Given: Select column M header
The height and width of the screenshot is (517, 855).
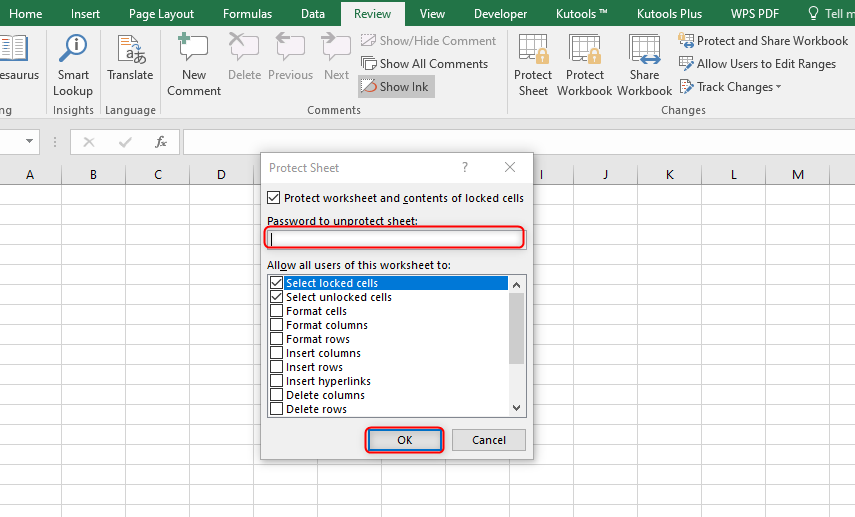Looking at the screenshot, I should click(x=798, y=175).
